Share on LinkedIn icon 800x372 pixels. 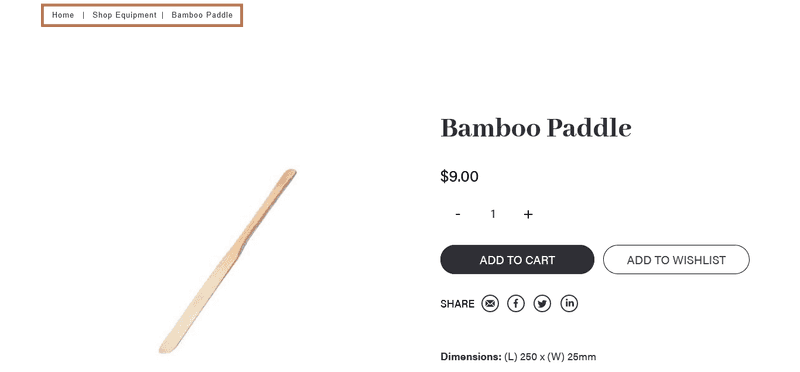569,304
